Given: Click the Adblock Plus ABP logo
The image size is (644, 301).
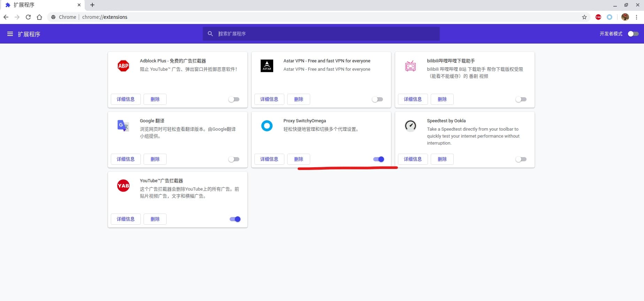Looking at the screenshot, I should (x=123, y=66).
